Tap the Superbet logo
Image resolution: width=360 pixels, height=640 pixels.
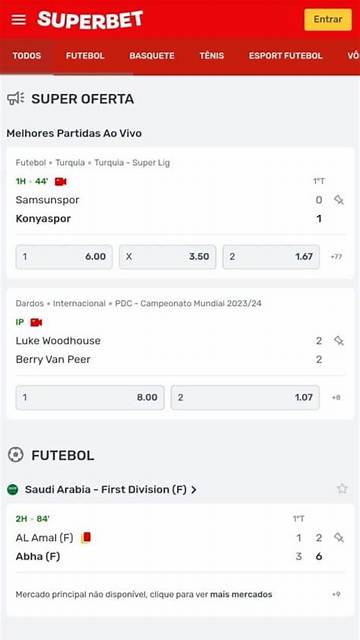point(90,20)
